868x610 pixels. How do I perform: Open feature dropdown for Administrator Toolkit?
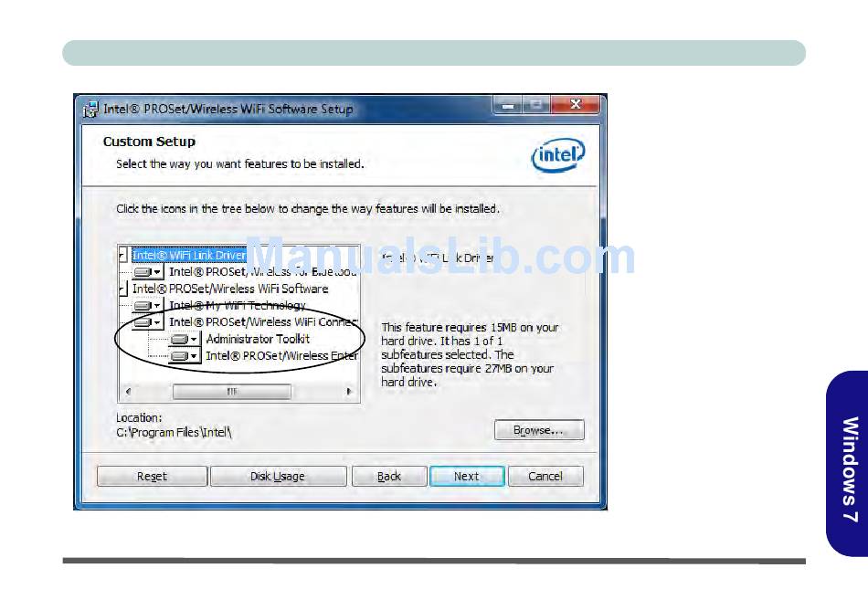click(185, 339)
